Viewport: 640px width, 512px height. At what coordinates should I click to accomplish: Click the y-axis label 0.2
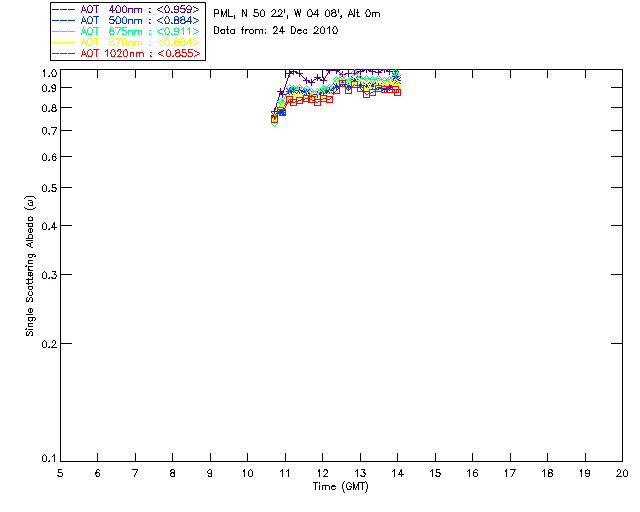tap(49, 344)
